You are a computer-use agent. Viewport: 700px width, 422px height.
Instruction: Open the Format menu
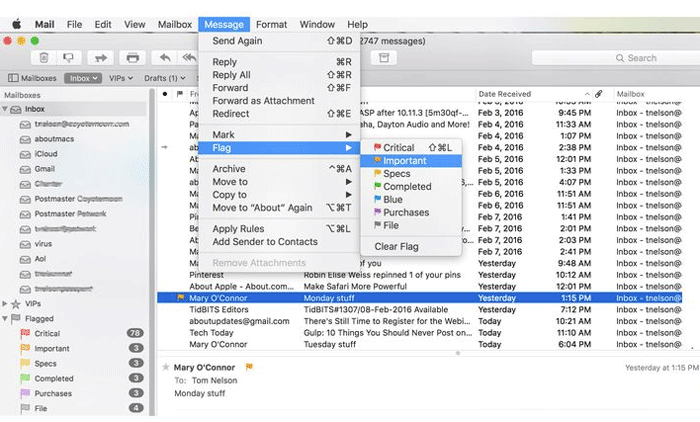click(271, 24)
